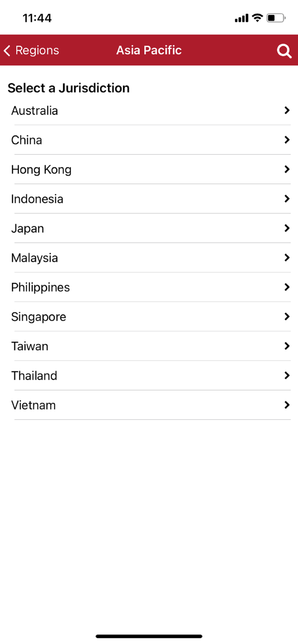
Task: Expand the chevron beside Singapore
Action: tap(286, 316)
